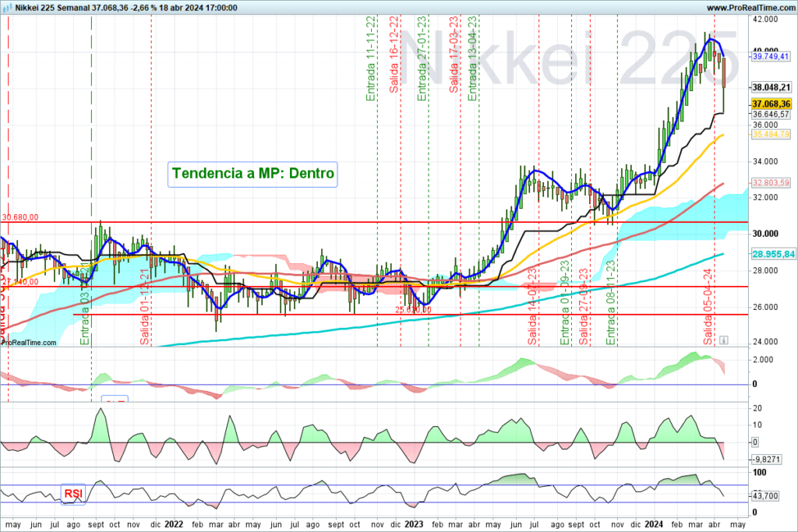The image size is (798, 532).
Task: Click the "Salida 14-07-23" marker label
Action: (532, 306)
